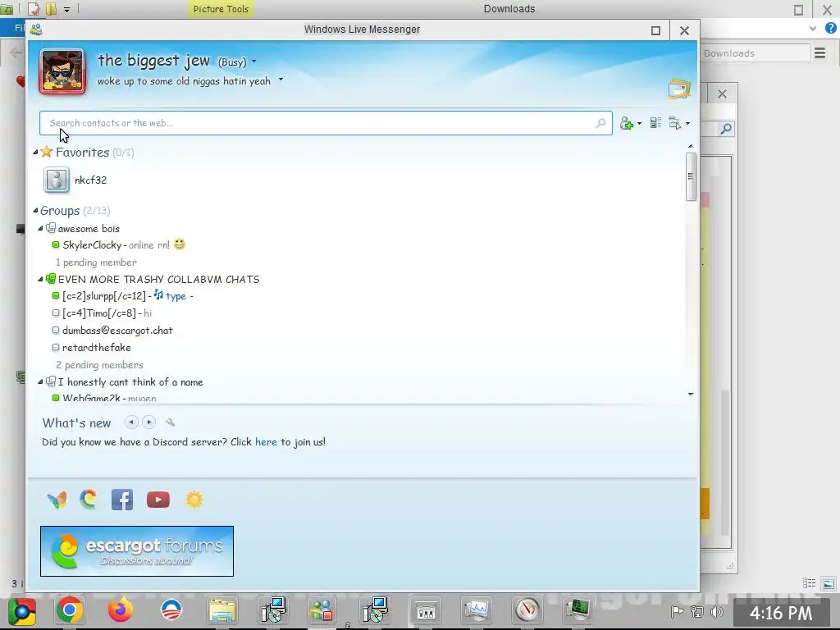This screenshot has height=630, width=840.
Task: Open hamburger menu in Downloads window
Action: point(819,53)
